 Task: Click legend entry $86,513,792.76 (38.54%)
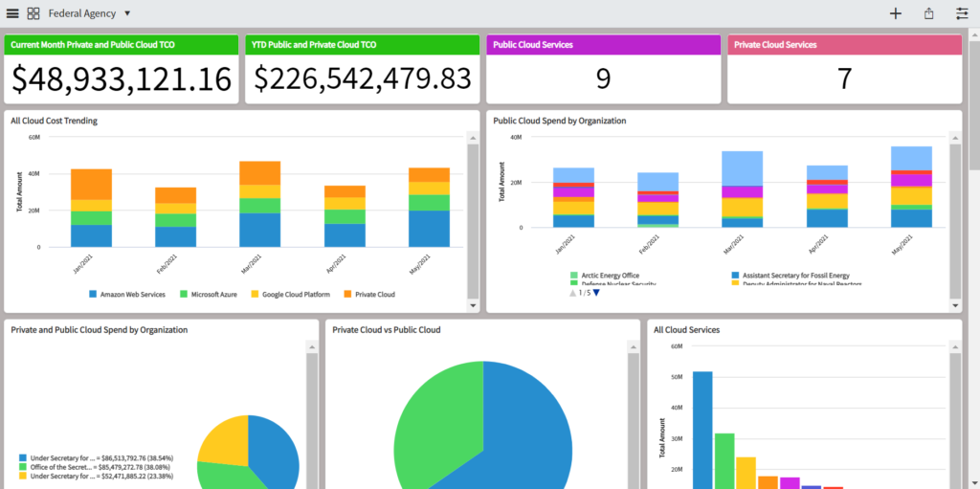tap(97, 457)
